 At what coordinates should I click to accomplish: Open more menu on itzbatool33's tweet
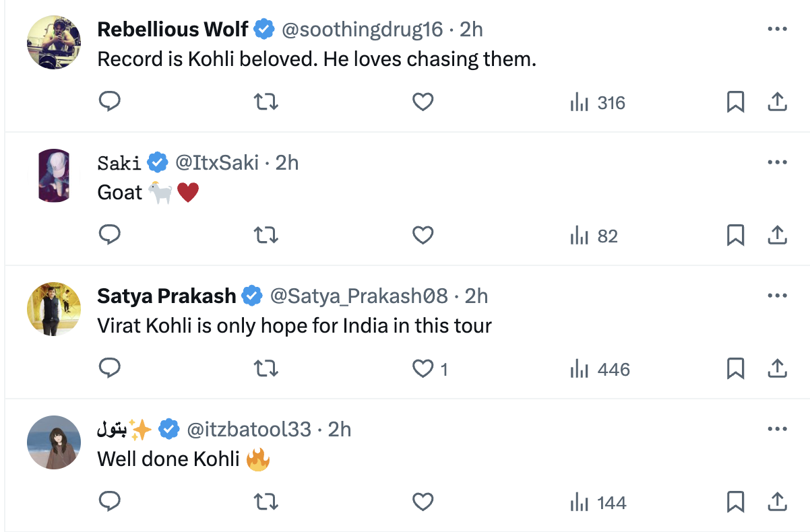777,430
